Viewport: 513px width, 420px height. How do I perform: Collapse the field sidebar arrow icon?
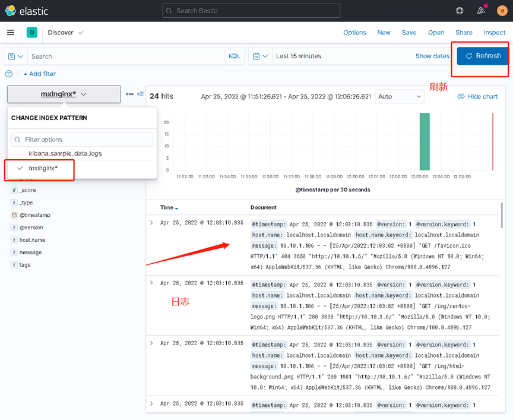click(140, 94)
